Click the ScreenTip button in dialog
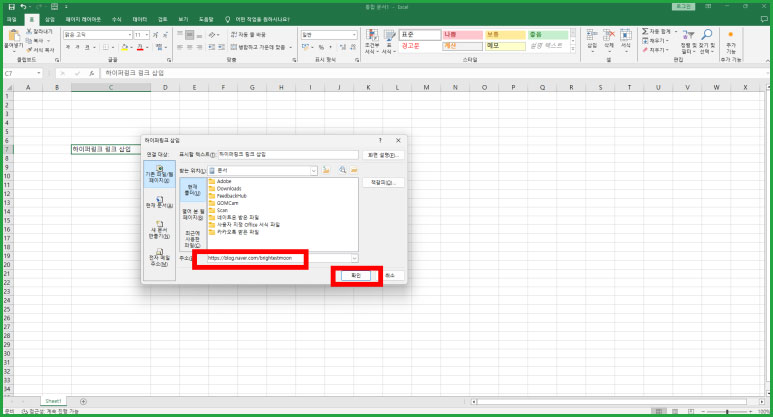Screen dimensions: 773x417 tap(383, 155)
